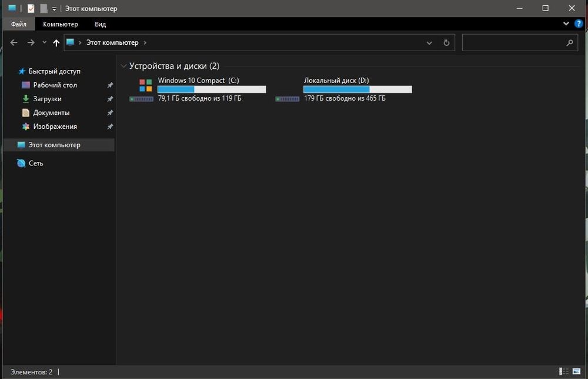Open Рабочий стол in the sidebar
The width and height of the screenshot is (588, 379).
(55, 85)
